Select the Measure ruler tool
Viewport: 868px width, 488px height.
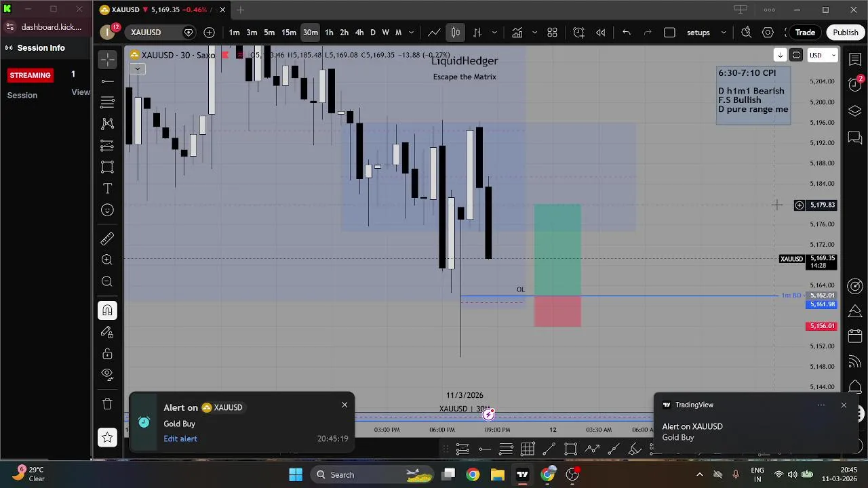coord(107,239)
